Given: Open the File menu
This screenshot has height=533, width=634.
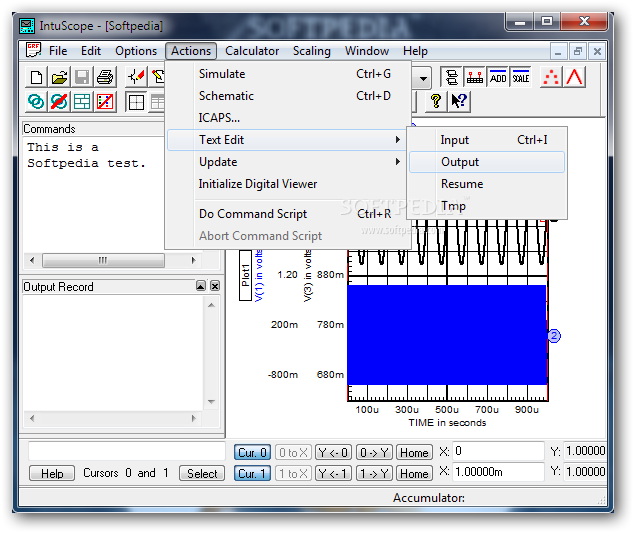Looking at the screenshot, I should pyautogui.click(x=58, y=51).
